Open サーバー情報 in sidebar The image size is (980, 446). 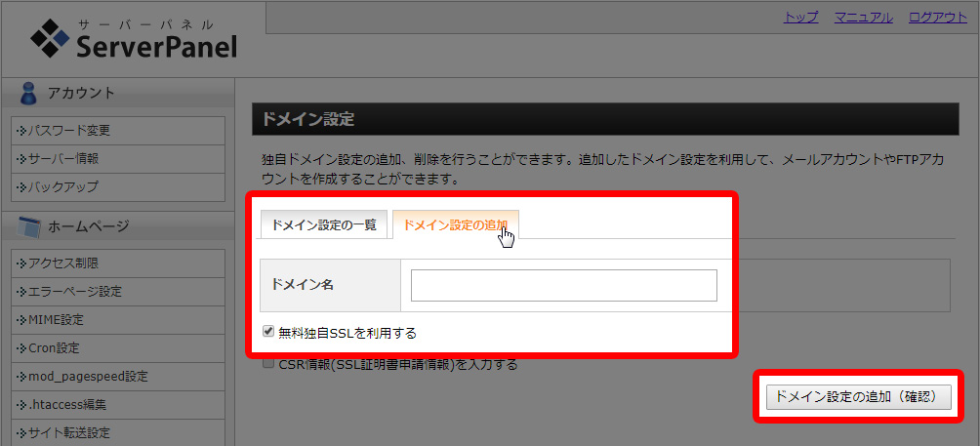[117, 159]
